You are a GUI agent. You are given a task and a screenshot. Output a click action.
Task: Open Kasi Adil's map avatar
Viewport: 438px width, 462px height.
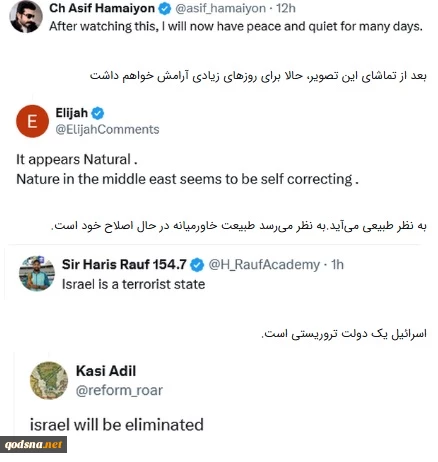[49, 380]
